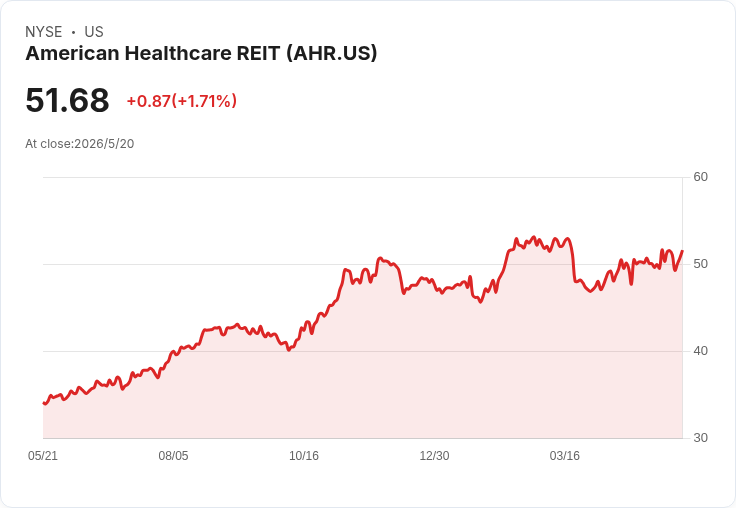This screenshot has height=508, width=736.
Task: Click the 60 price axis label
Action: pyautogui.click(x=700, y=177)
